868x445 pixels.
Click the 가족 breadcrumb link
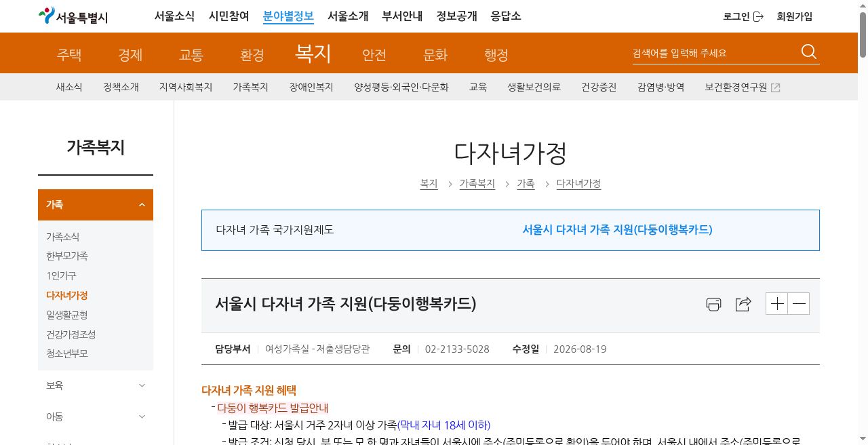pos(526,184)
